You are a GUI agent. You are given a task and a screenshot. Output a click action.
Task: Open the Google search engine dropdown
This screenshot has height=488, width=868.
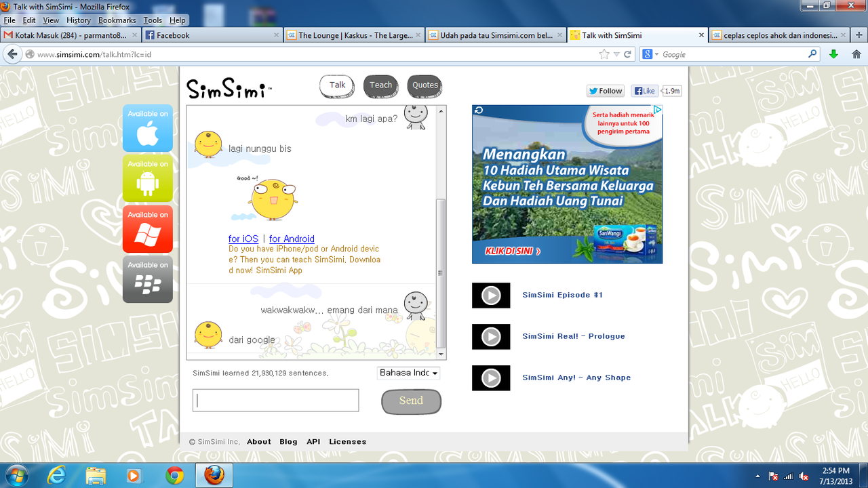pos(650,54)
